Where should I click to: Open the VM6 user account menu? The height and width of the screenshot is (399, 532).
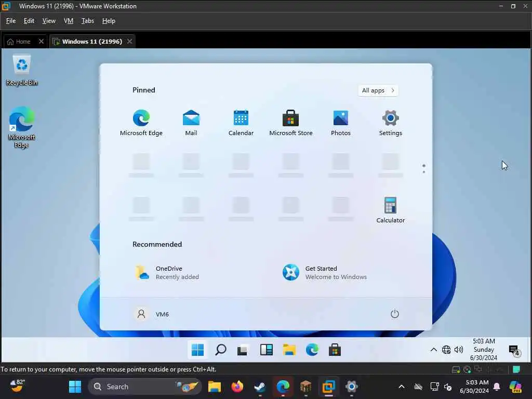pos(152,314)
